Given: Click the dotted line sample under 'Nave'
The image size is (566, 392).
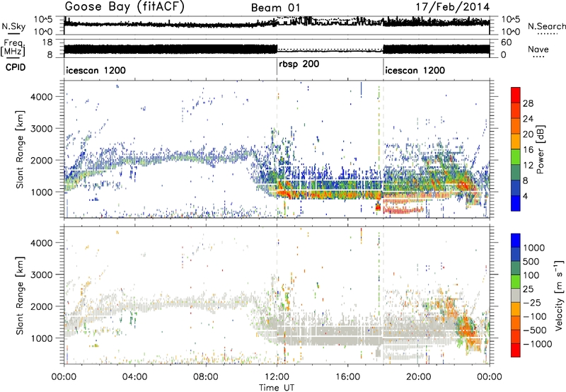Looking at the screenshot, I should click(538, 57).
